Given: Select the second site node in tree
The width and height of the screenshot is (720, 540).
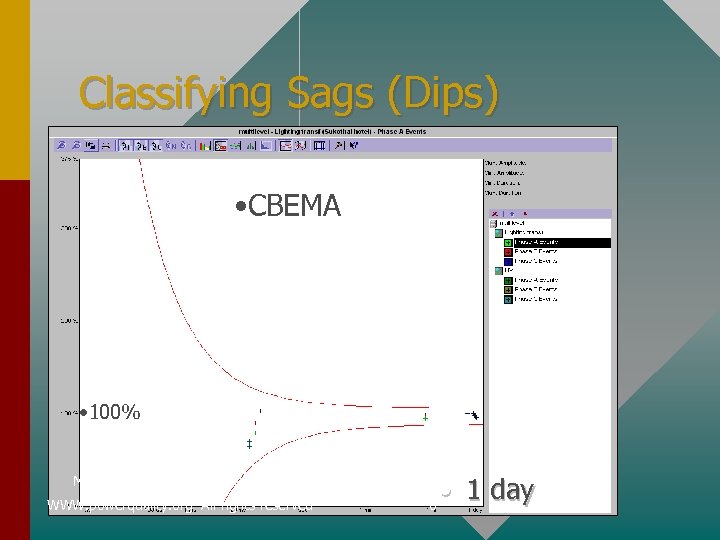Looking at the screenshot, I should [509, 270].
